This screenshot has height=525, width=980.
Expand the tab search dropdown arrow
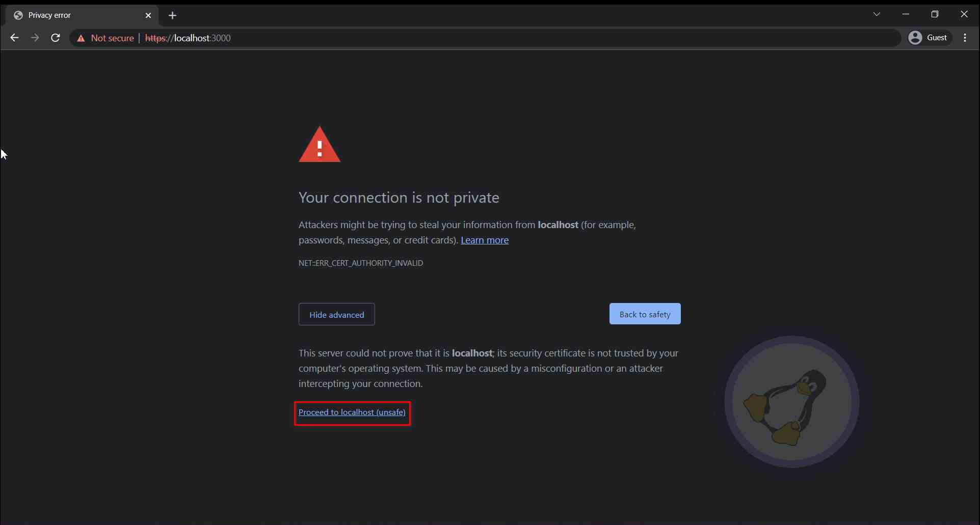877,14
